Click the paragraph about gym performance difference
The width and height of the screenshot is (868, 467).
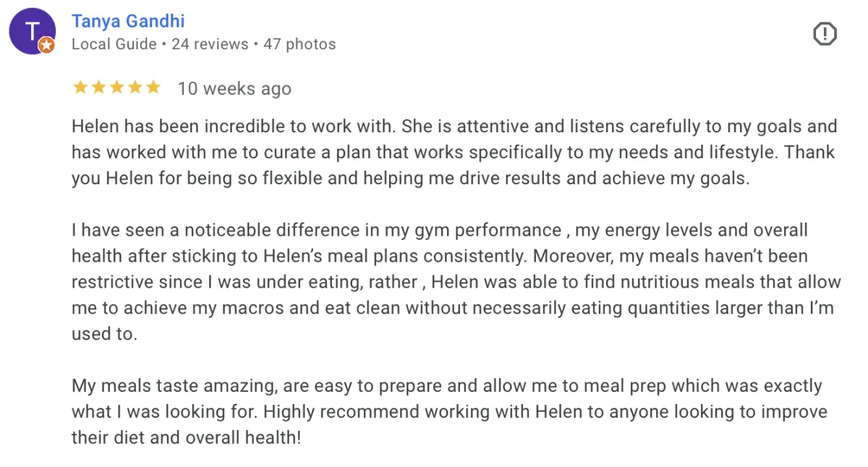(x=456, y=283)
